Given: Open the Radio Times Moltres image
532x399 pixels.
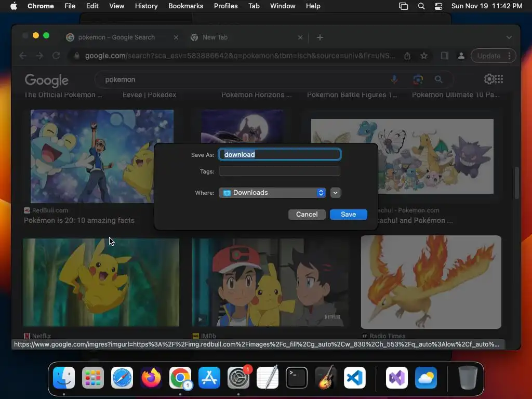Looking at the screenshot, I should coord(431,282).
